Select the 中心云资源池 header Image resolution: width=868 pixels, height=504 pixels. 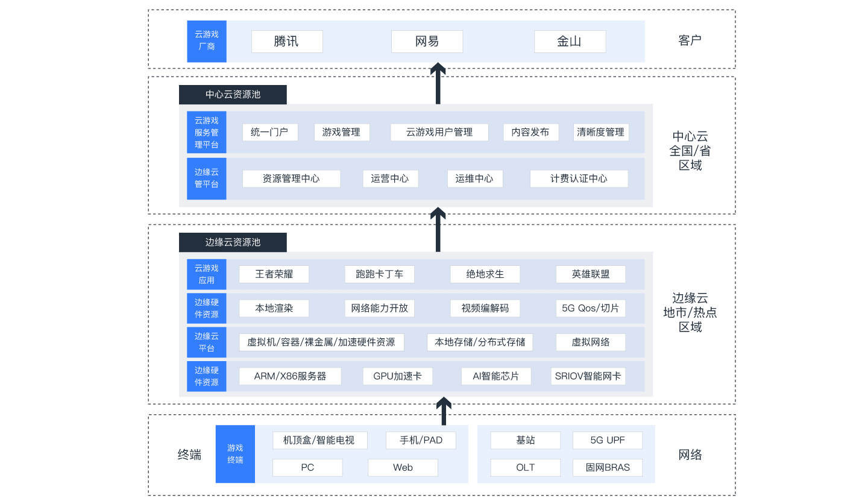(233, 95)
